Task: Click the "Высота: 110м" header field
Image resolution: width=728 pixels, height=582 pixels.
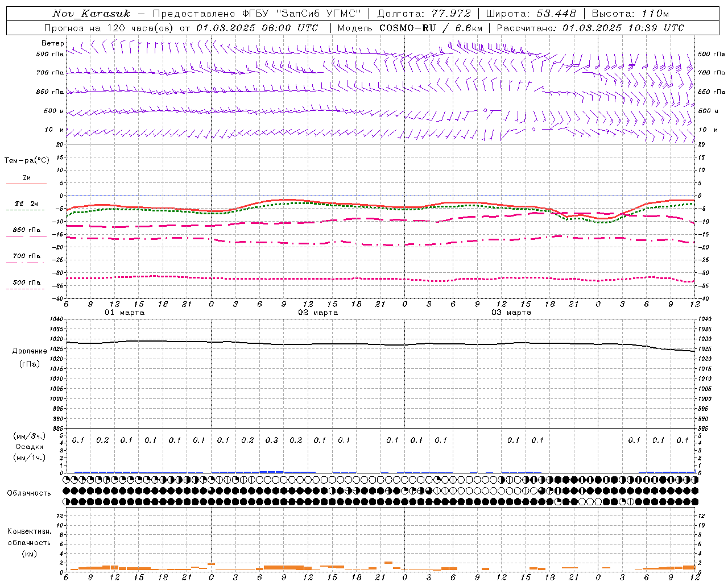Action: [630, 14]
